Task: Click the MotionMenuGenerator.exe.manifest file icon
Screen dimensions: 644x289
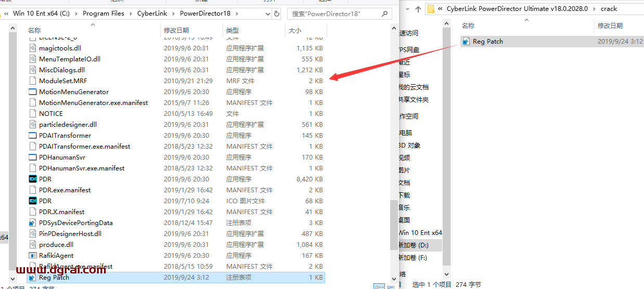Action: (33, 102)
